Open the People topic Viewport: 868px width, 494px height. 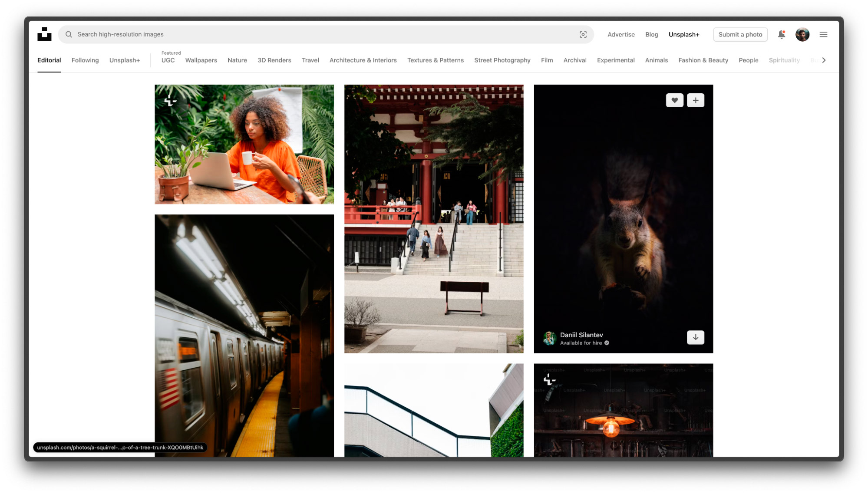click(748, 60)
